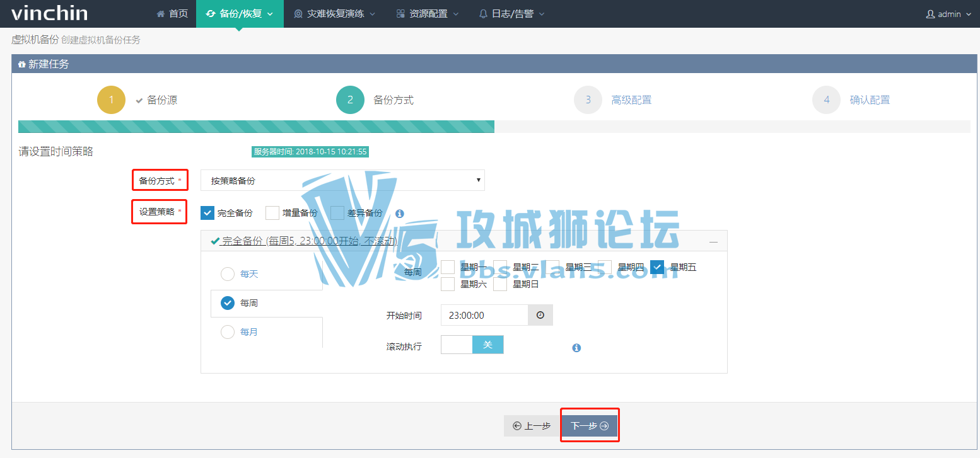Click the user icon beside admin
This screenshot has width=980, height=458.
[x=930, y=14]
